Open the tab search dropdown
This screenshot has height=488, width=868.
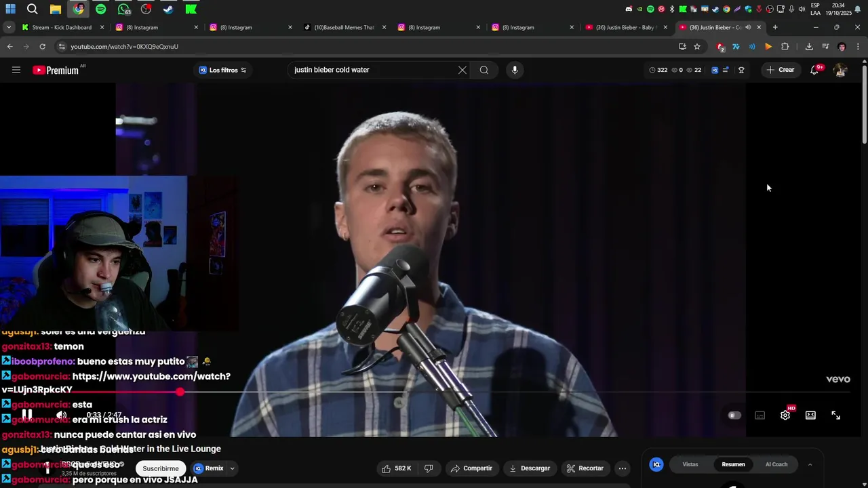[8, 28]
